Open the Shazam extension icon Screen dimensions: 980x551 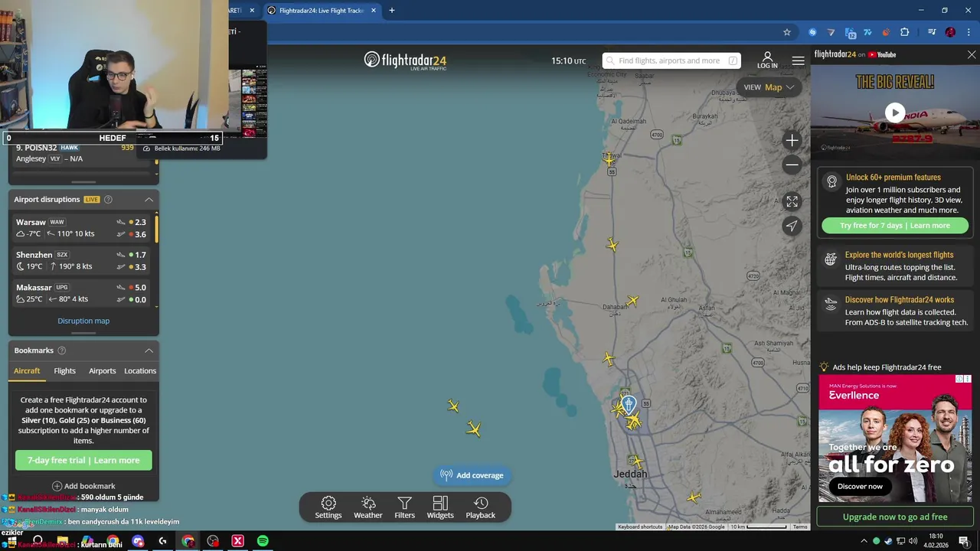(812, 32)
